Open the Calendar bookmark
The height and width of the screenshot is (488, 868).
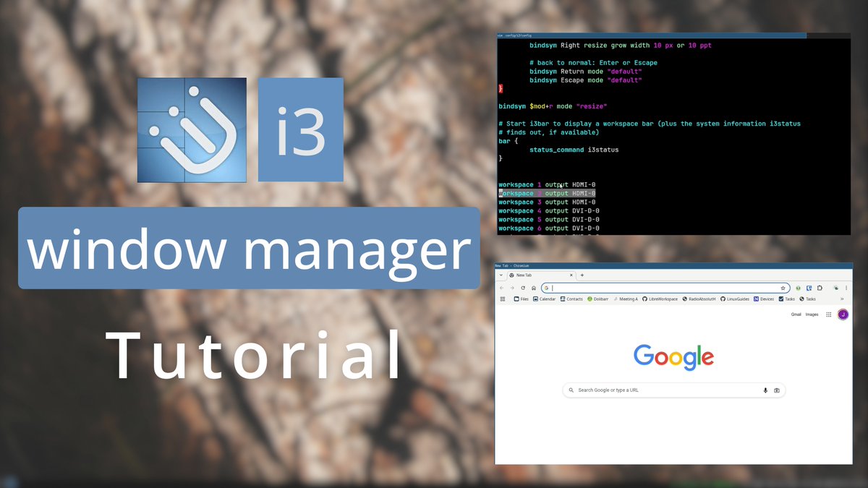(544, 299)
